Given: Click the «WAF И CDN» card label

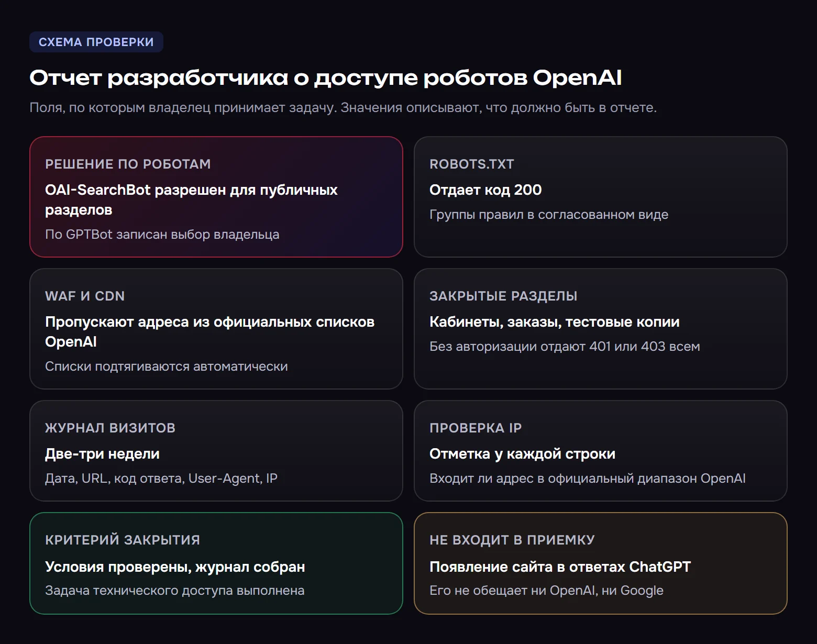Looking at the screenshot, I should tap(85, 296).
